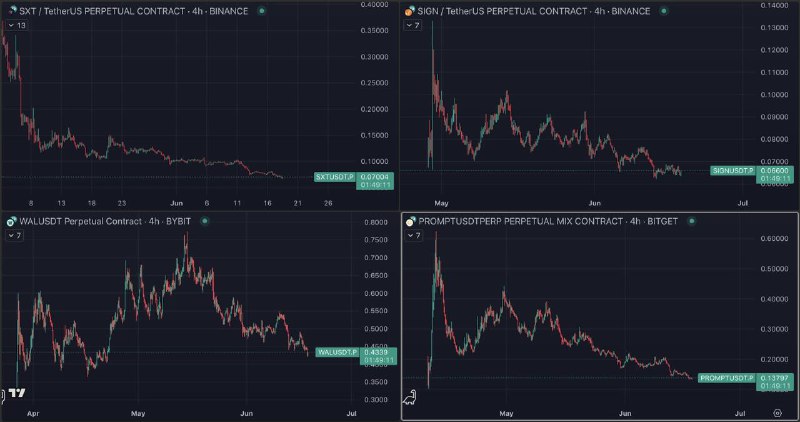The image size is (800, 422).
Task: Click the PROMPTUSDT.P price line label
Action: coord(727,378)
